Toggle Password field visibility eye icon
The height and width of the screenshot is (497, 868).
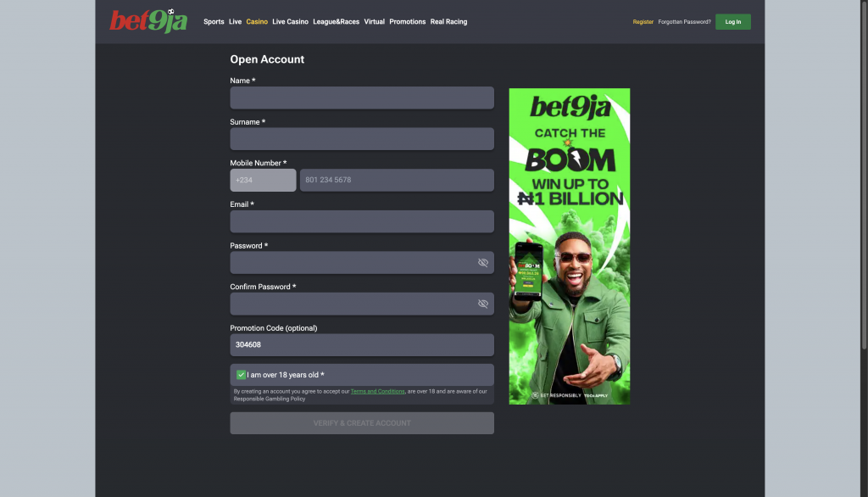point(482,263)
